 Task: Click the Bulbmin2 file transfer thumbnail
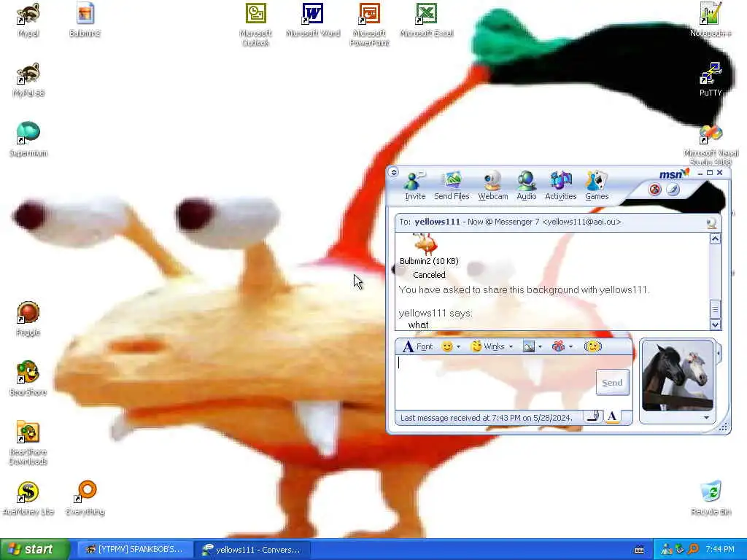click(x=425, y=244)
